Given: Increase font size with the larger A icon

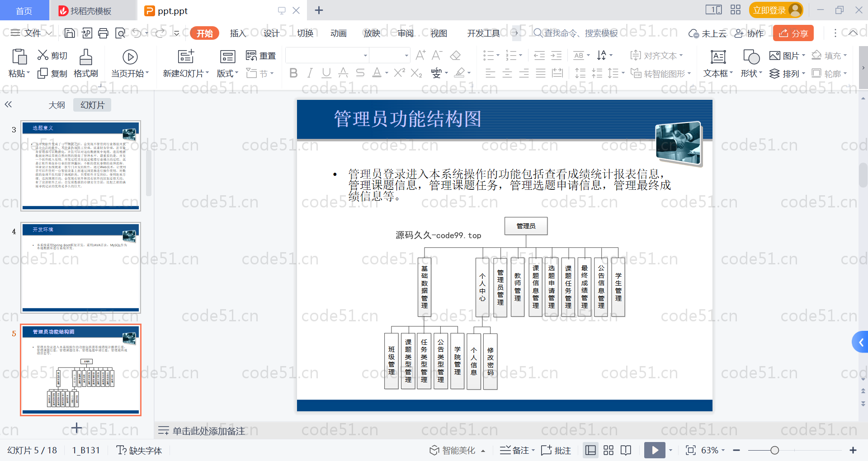Looking at the screenshot, I should (x=420, y=55).
